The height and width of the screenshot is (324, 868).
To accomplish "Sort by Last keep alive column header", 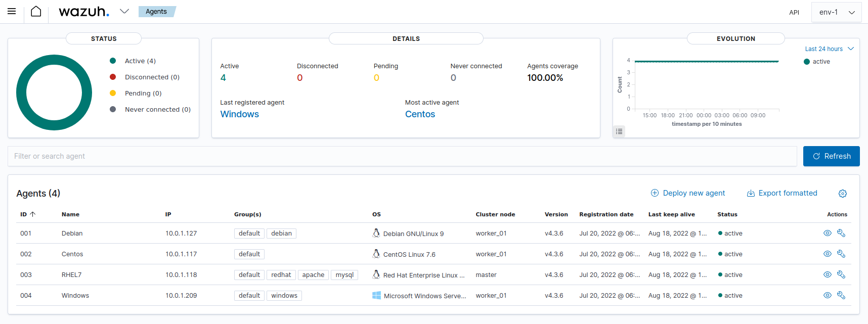I will pos(671,214).
